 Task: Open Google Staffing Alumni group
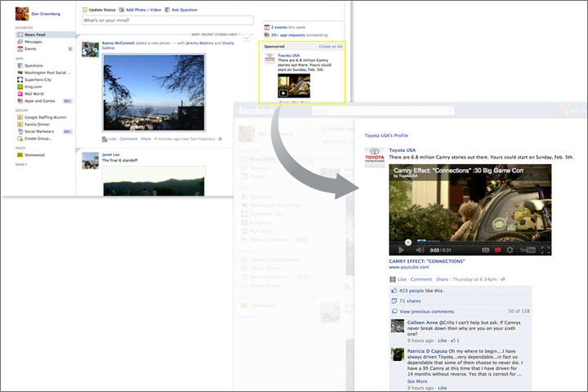coord(45,118)
